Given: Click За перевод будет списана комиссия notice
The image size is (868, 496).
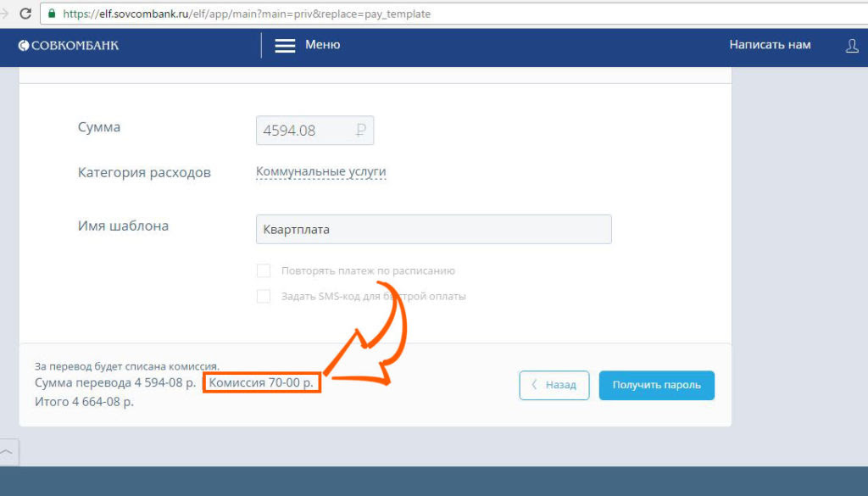Looking at the screenshot, I should (x=127, y=366).
